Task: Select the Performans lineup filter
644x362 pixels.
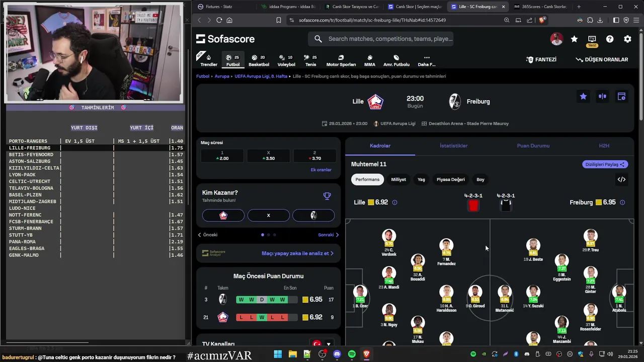Action: 367,179
